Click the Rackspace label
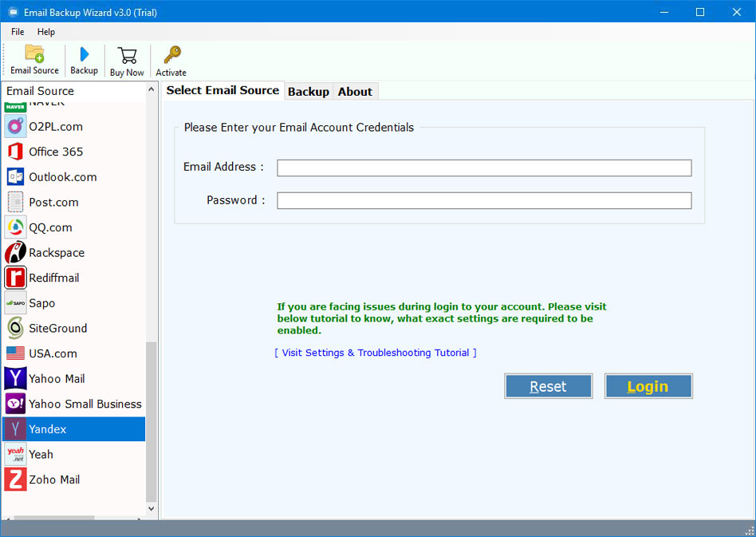The width and height of the screenshot is (756, 537). (57, 253)
